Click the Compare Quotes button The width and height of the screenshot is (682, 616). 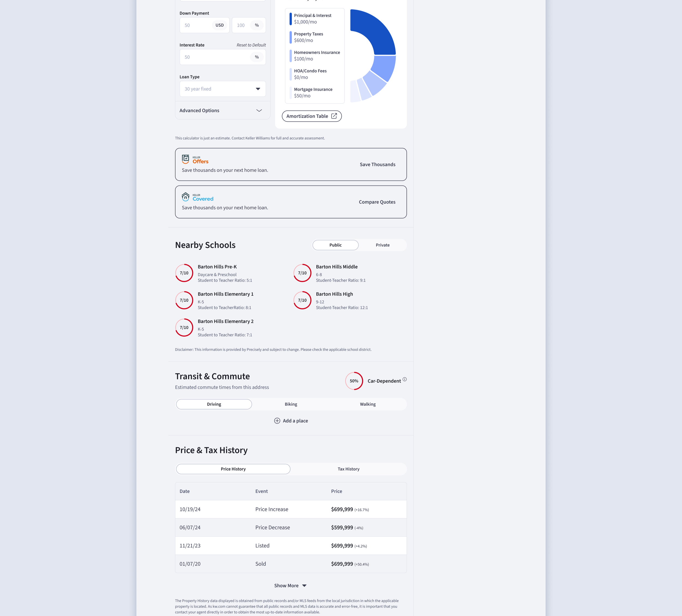tap(377, 202)
